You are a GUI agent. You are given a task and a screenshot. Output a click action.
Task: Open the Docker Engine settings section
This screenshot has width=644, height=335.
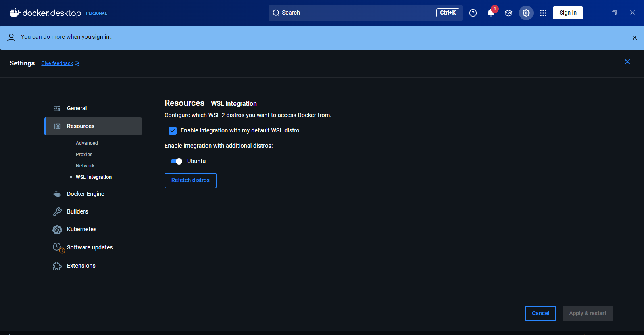[x=85, y=194]
